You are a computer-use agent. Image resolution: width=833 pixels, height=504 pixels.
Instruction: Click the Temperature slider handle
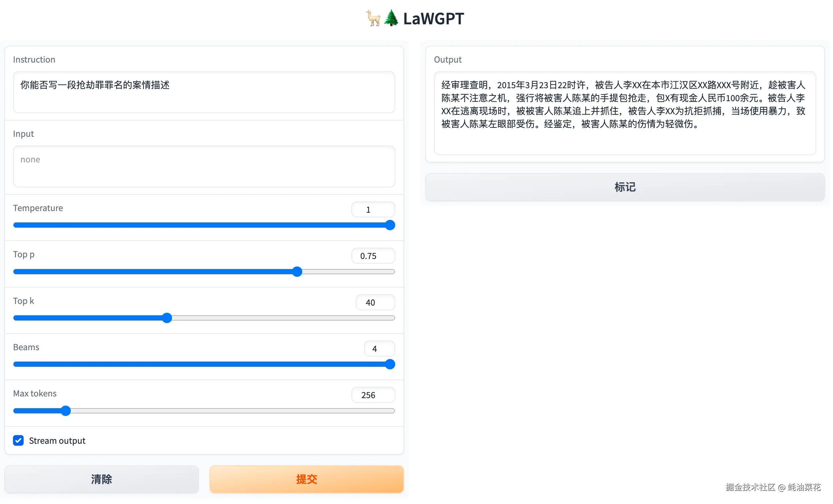coord(390,225)
